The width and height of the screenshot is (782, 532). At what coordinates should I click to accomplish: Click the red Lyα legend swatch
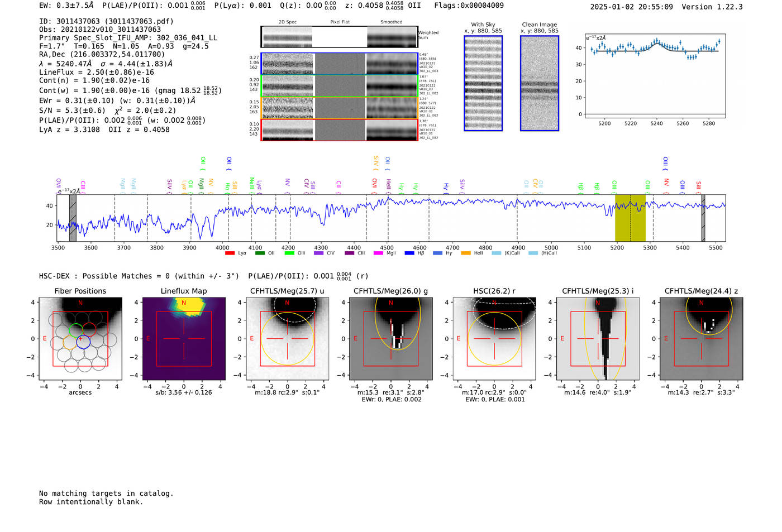tap(230, 253)
